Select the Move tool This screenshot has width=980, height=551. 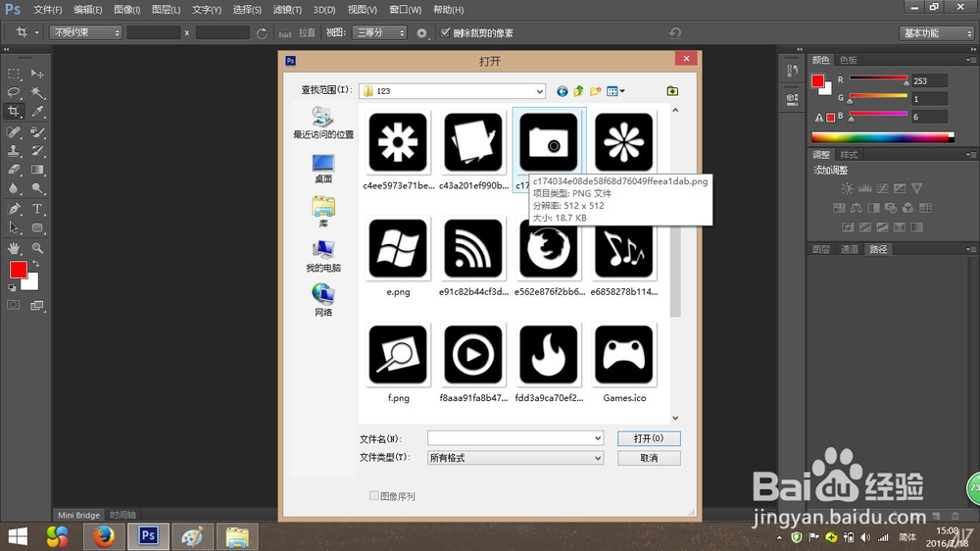(x=37, y=74)
